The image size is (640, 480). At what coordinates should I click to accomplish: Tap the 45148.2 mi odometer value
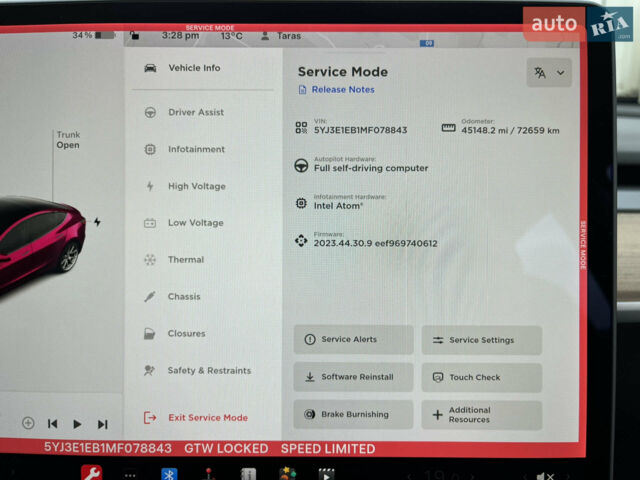click(510, 130)
